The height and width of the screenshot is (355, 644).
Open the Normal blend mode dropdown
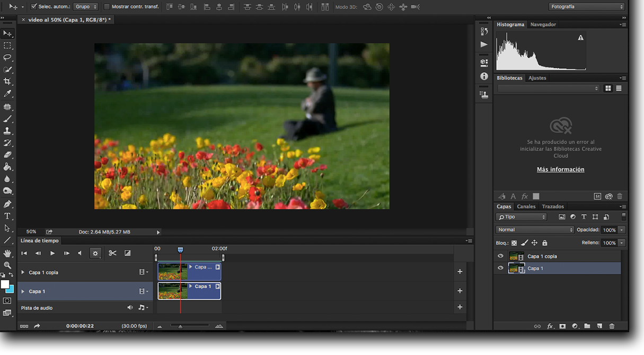point(534,230)
